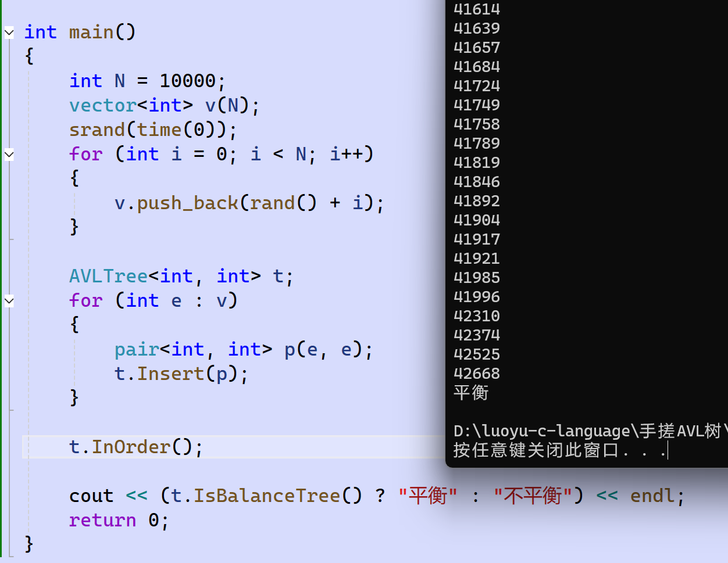
Task: Click the 'int main()' declaration line
Action: [x=80, y=32]
